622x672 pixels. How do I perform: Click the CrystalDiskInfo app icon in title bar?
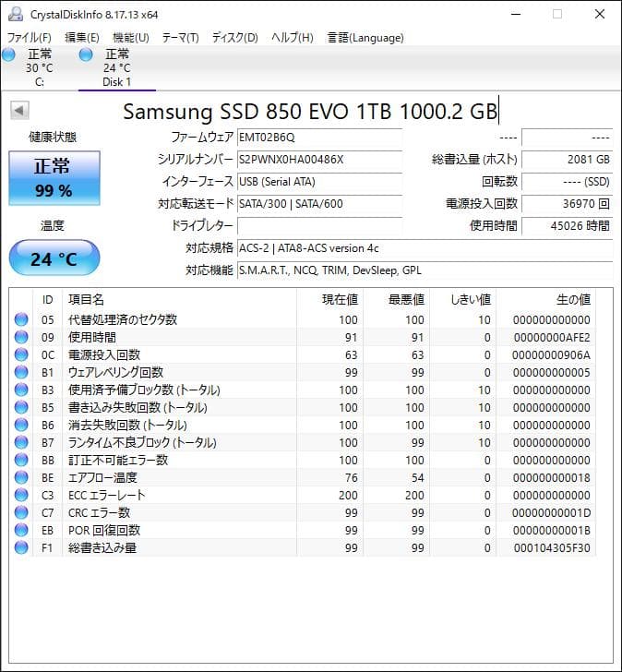16,14
